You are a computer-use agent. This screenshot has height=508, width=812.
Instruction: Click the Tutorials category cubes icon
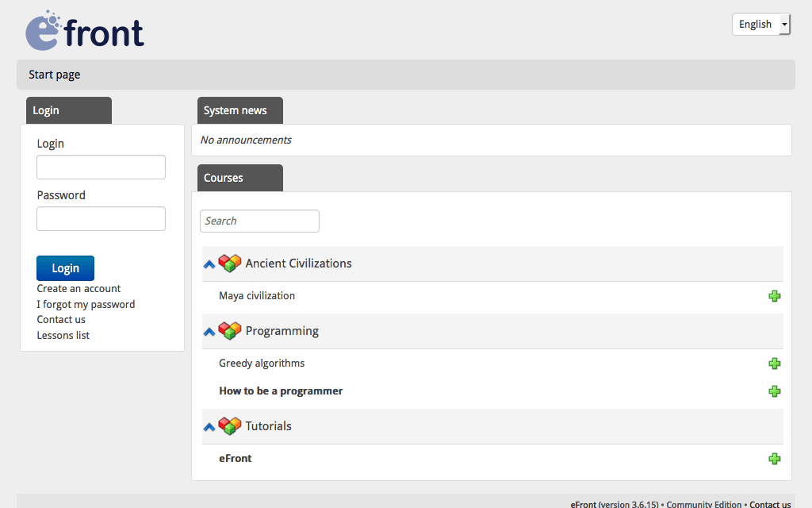click(x=230, y=425)
